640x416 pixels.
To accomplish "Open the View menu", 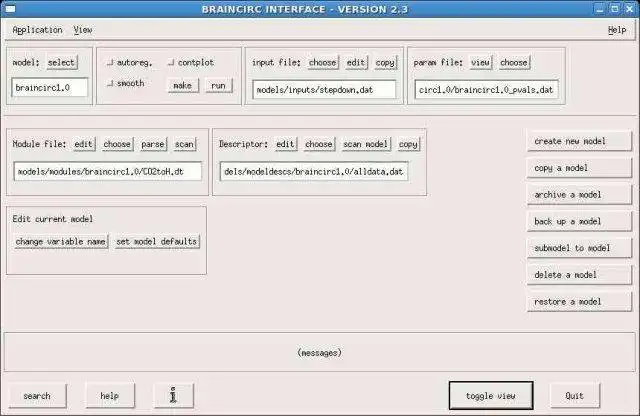I will [83, 30].
